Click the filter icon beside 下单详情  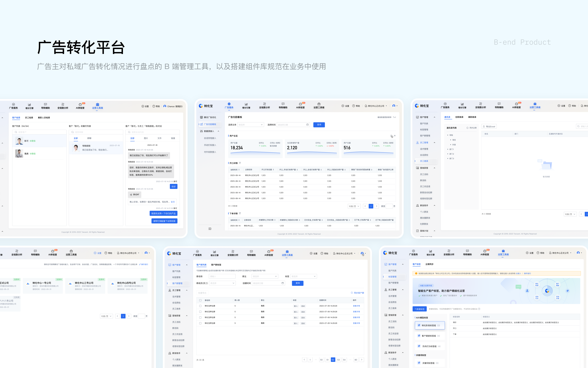coord(240,213)
